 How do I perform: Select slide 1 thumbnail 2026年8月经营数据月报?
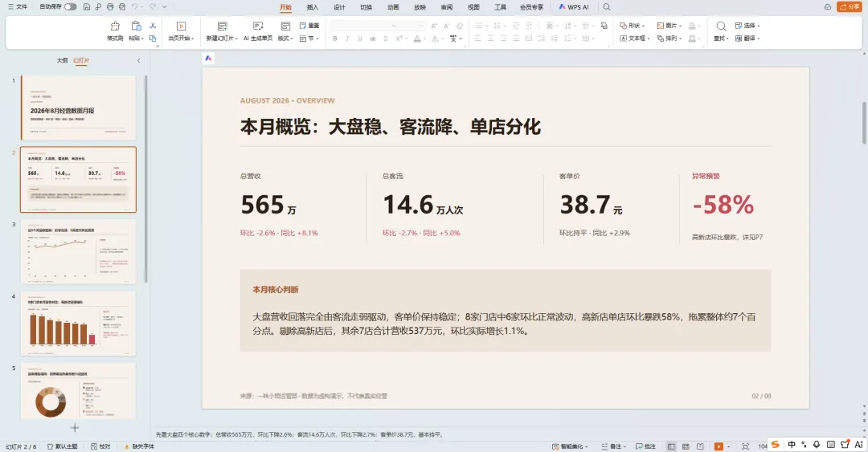click(x=78, y=108)
